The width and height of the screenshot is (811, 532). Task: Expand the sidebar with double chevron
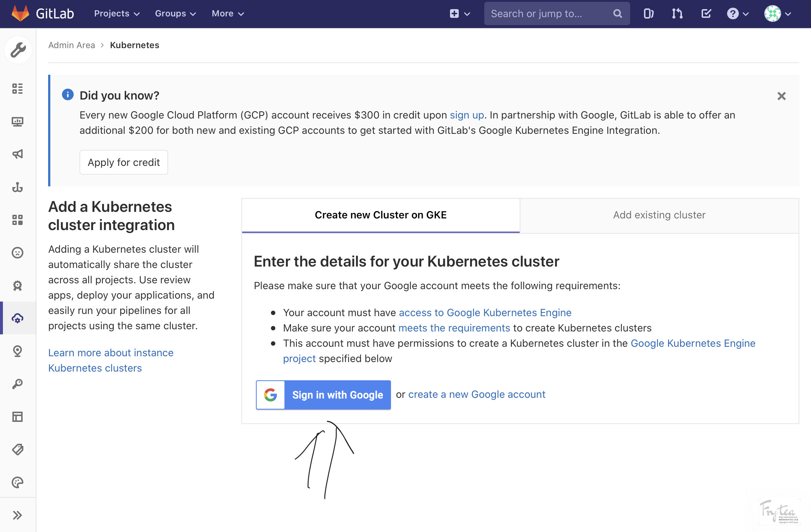(18, 515)
